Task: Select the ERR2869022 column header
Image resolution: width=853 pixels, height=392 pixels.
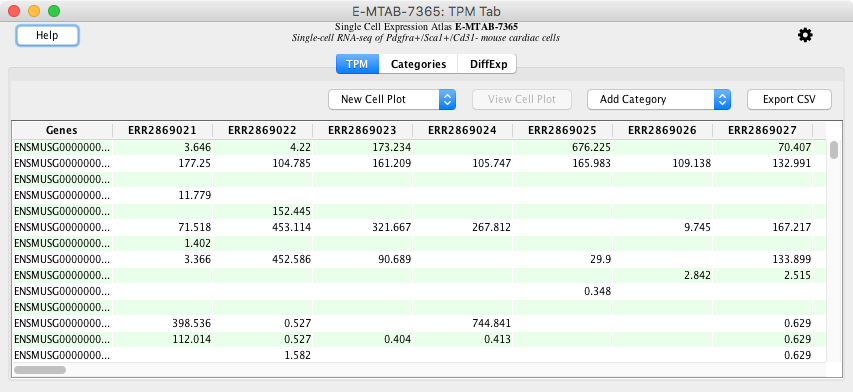Action: pyautogui.click(x=262, y=130)
